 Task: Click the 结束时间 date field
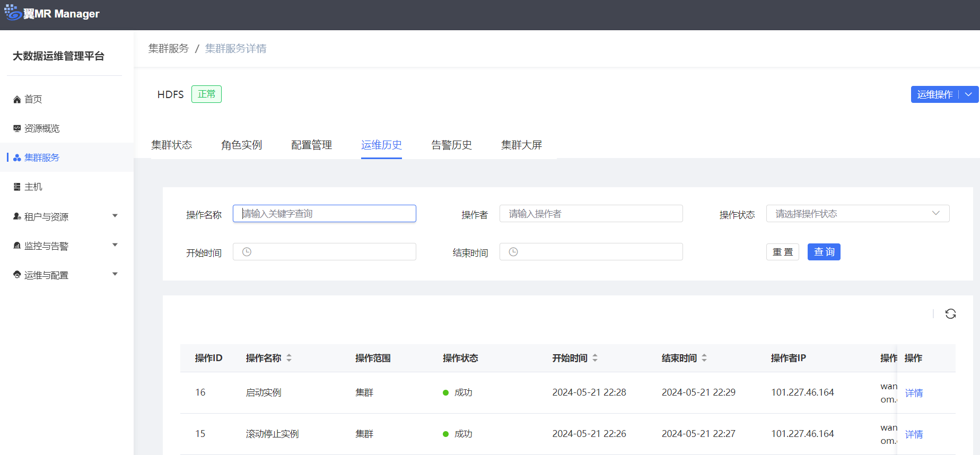point(591,252)
